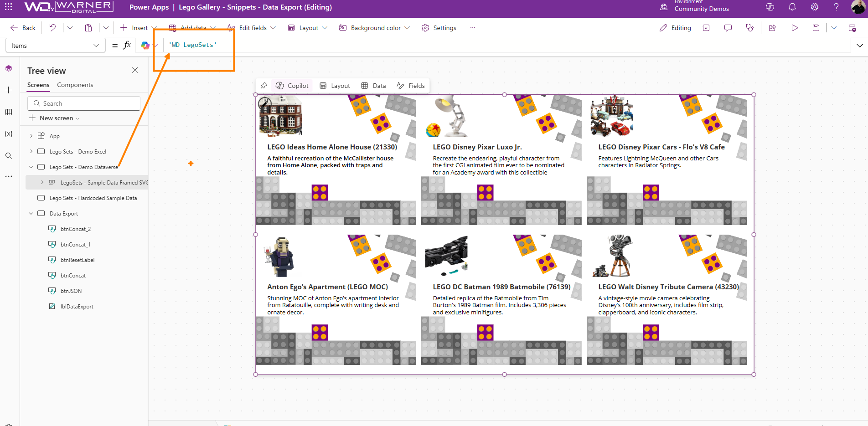Open the Tree view layers icon
Image resolution: width=868 pixels, height=426 pixels.
pos(9,68)
